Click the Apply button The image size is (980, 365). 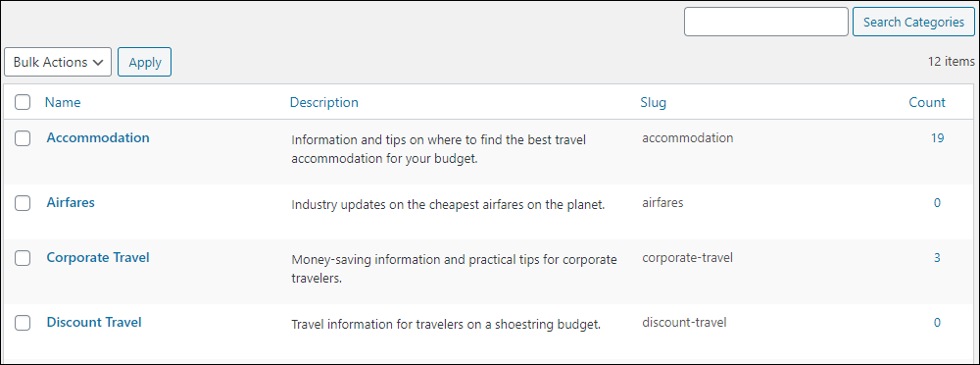point(144,62)
